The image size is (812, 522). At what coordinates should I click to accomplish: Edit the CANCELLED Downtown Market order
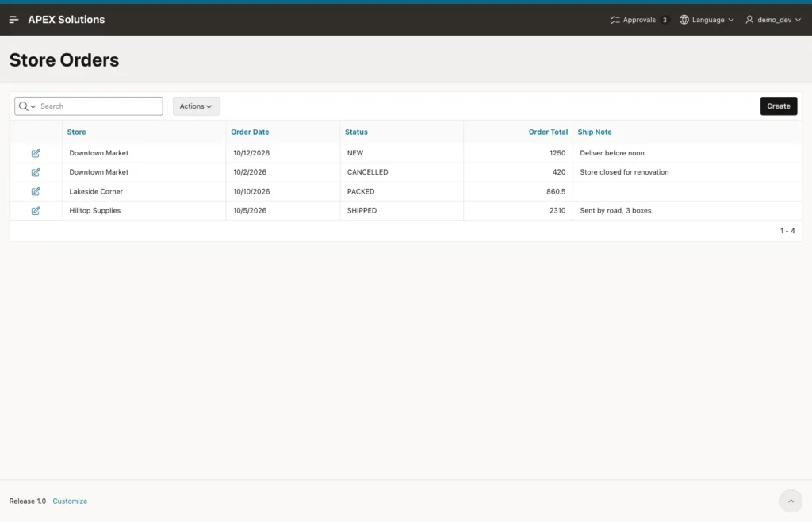click(35, 172)
